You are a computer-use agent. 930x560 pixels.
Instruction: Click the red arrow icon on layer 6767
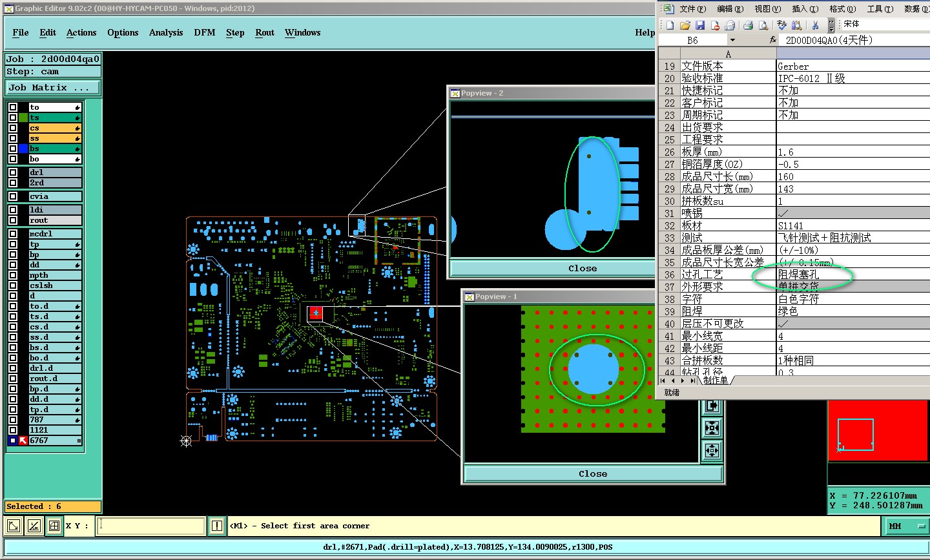pos(23,441)
